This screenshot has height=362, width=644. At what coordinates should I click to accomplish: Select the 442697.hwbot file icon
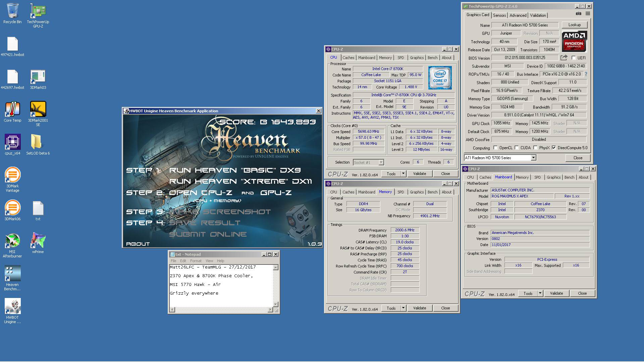click(x=12, y=79)
